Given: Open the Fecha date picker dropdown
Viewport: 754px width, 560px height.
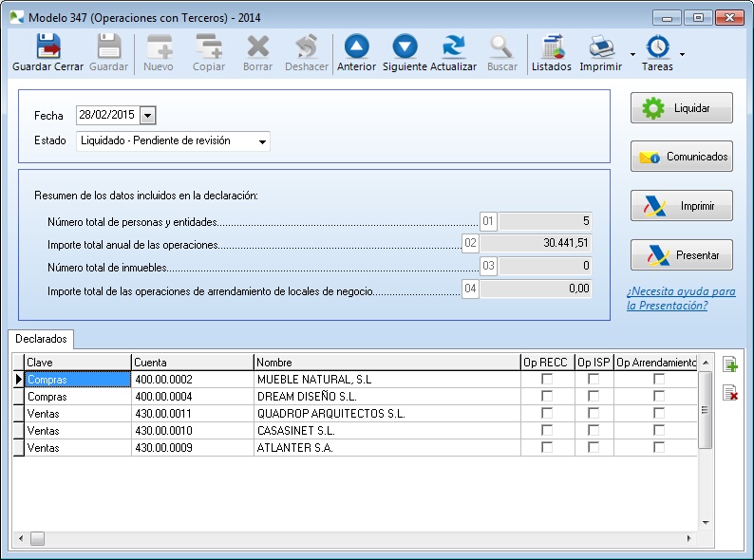Looking at the screenshot, I should [x=147, y=115].
